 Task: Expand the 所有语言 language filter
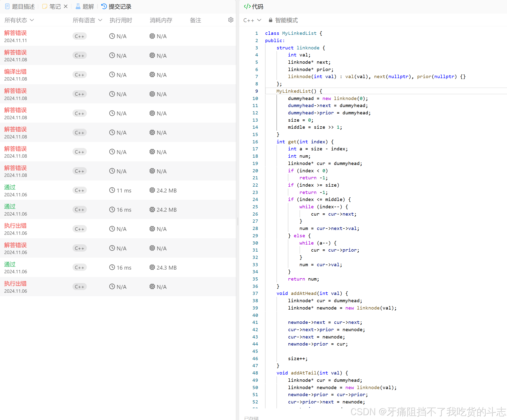click(87, 20)
